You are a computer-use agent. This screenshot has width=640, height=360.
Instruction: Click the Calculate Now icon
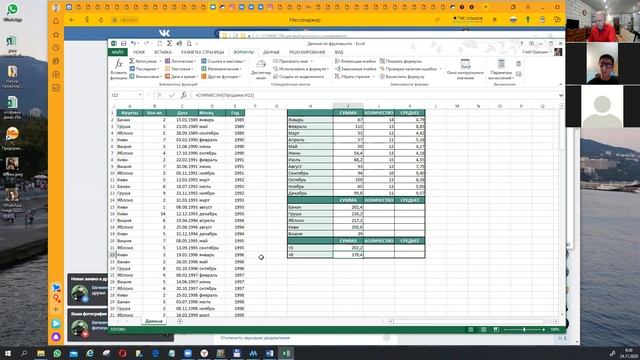click(x=518, y=64)
